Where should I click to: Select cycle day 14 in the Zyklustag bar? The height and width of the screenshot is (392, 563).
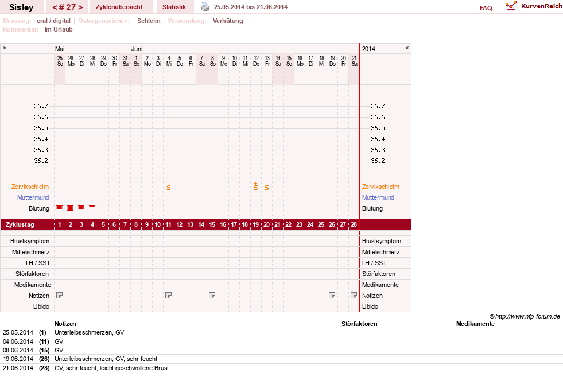pos(201,224)
